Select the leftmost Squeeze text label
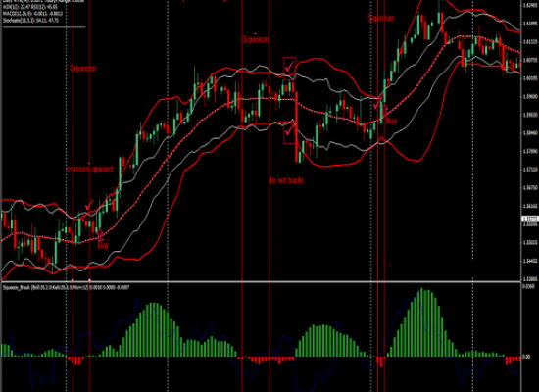The width and height of the screenshot is (539, 392). coord(83,69)
